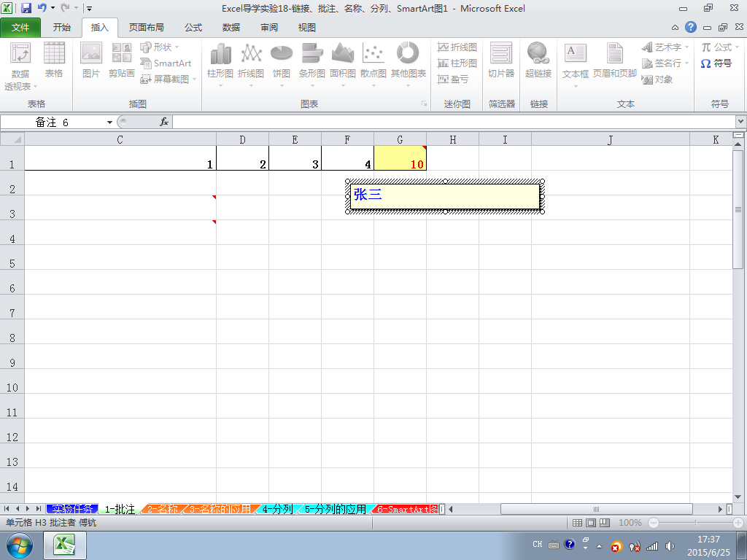Switch to the View (视图) tab
Viewport: 747px width, 560px height.
[x=307, y=28]
